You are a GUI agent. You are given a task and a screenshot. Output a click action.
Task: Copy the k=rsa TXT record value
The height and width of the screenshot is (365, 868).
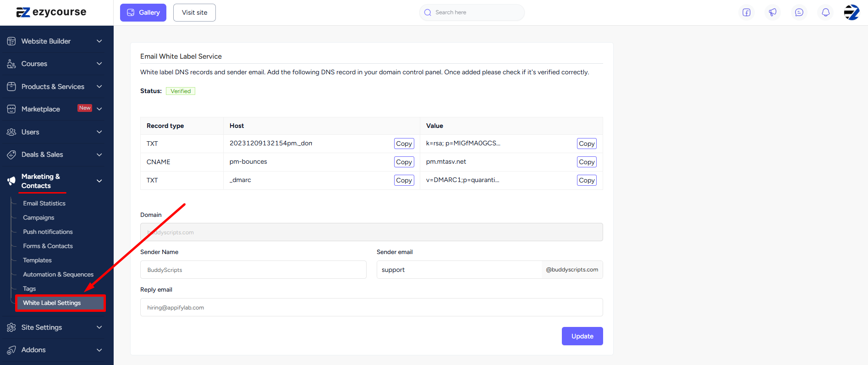[x=587, y=144]
